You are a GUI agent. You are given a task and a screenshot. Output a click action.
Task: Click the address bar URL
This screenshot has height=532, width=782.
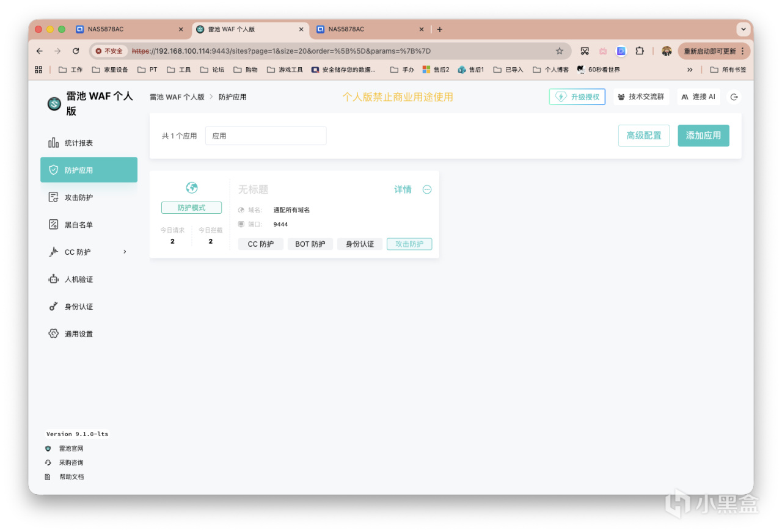coord(281,51)
